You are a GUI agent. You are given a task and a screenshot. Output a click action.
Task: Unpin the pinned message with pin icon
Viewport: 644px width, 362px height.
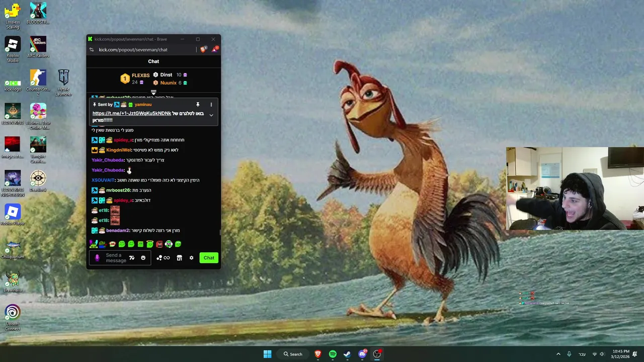(x=198, y=105)
